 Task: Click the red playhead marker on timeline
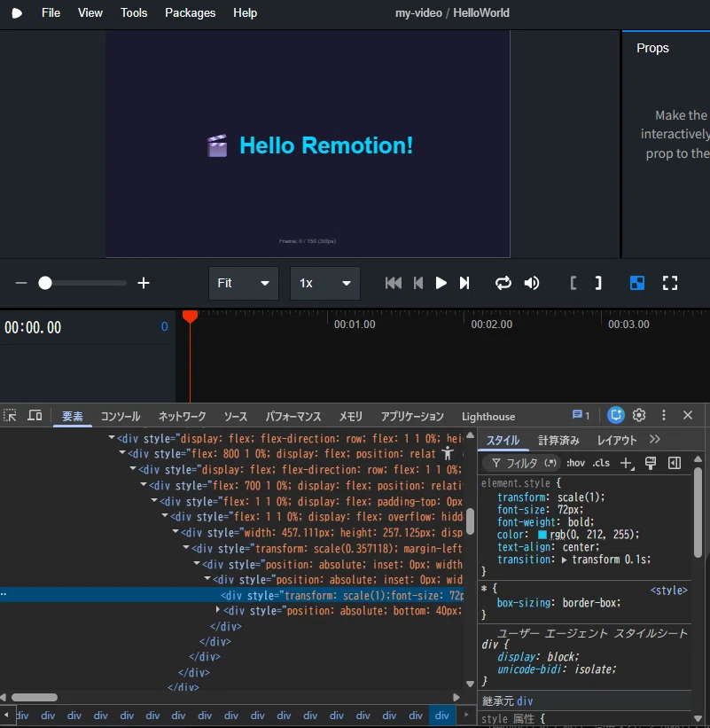(x=190, y=317)
